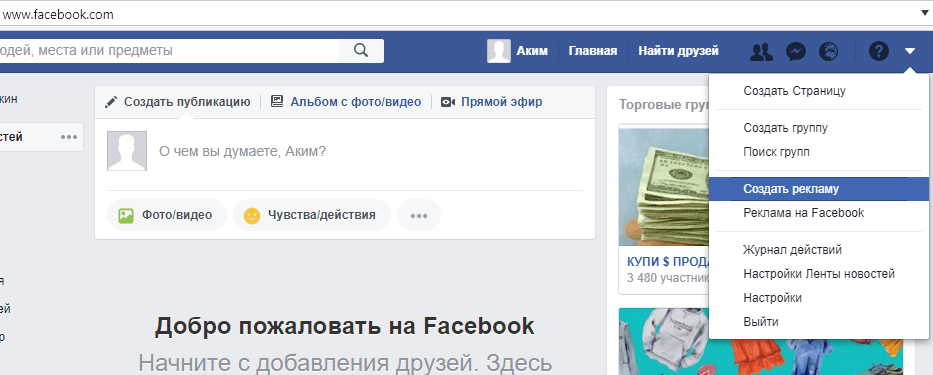
Task: Click Торговые группы heading
Action: coord(663,105)
